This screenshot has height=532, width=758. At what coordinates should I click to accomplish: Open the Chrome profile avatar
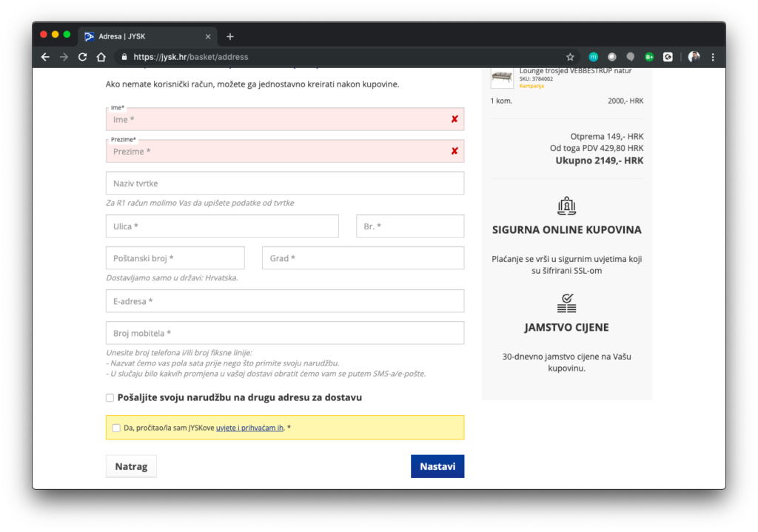click(x=694, y=57)
